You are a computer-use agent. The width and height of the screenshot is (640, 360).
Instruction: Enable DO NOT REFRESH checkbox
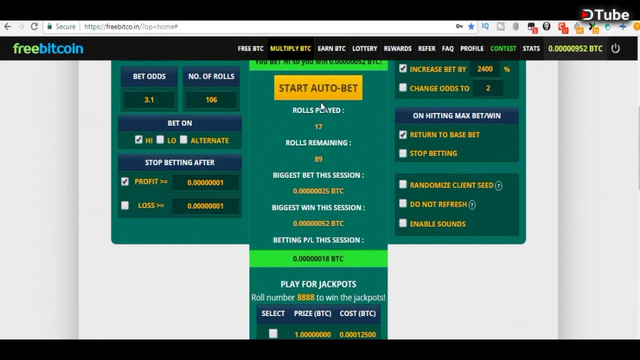coord(403,203)
